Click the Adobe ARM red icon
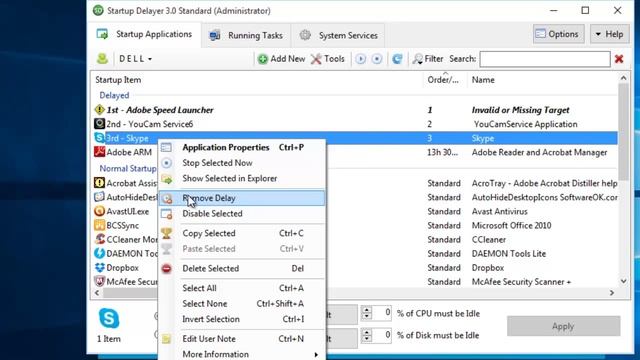Screen dimensions: 640x360 coord(99,152)
